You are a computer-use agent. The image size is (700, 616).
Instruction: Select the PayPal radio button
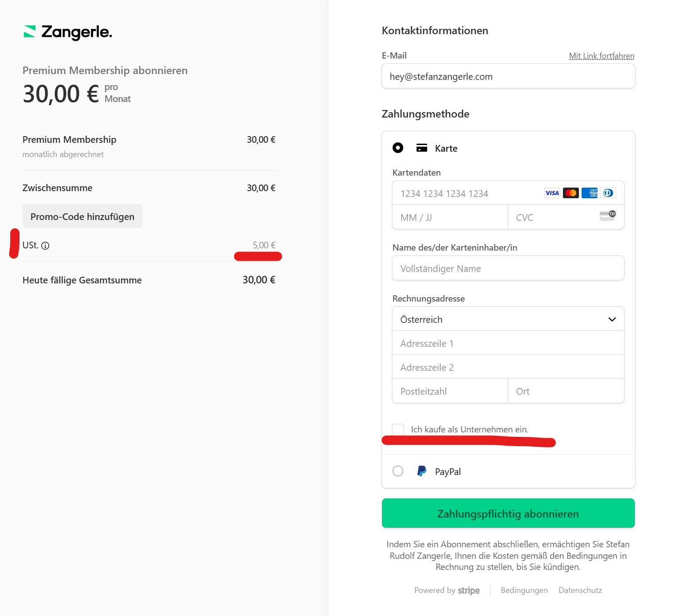398,471
